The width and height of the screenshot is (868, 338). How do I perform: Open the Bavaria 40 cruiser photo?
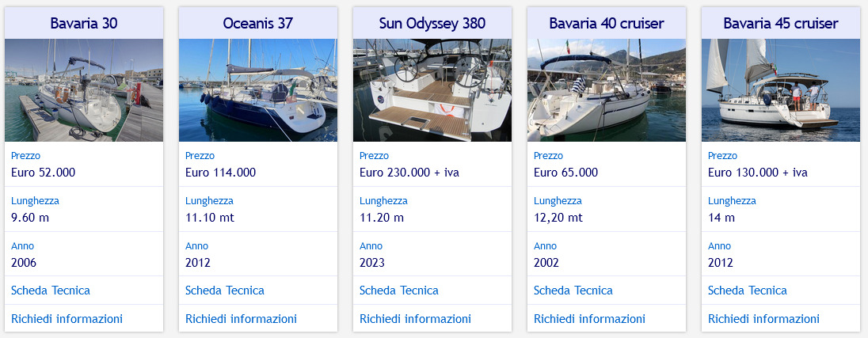pos(607,90)
